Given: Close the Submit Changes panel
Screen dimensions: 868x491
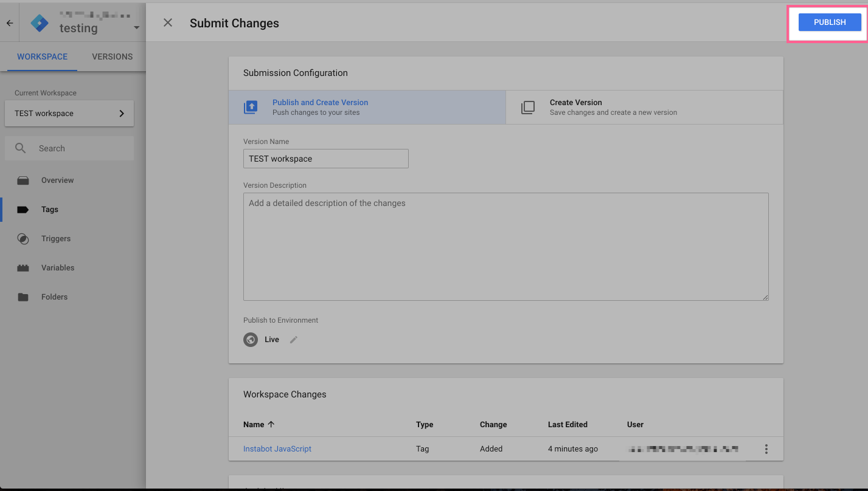Looking at the screenshot, I should pos(168,22).
